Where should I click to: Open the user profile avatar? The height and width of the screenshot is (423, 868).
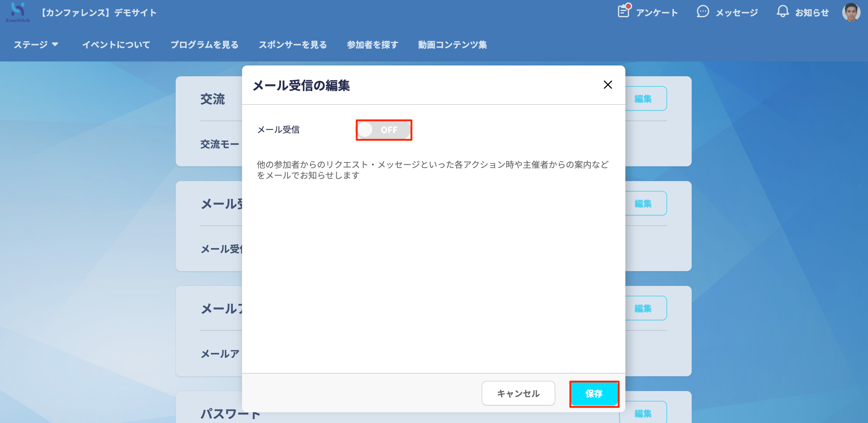[851, 13]
